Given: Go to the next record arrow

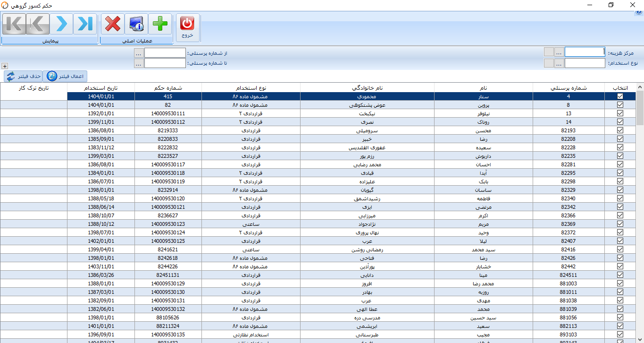Looking at the screenshot, I should click(x=61, y=24).
